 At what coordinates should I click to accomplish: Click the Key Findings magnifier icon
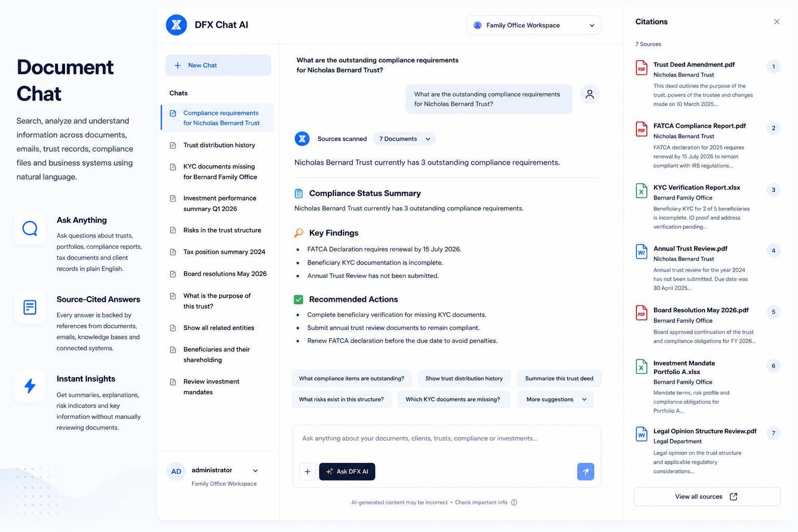[x=299, y=233]
